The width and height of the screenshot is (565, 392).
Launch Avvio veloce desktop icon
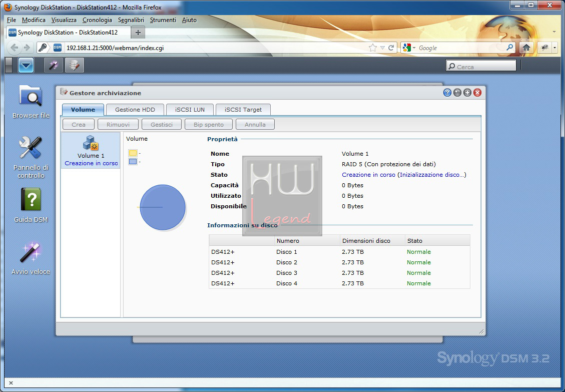[x=31, y=258]
